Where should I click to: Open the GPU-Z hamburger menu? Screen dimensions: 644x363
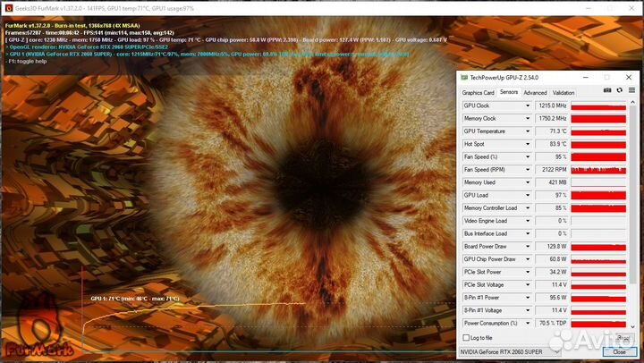pos(631,90)
